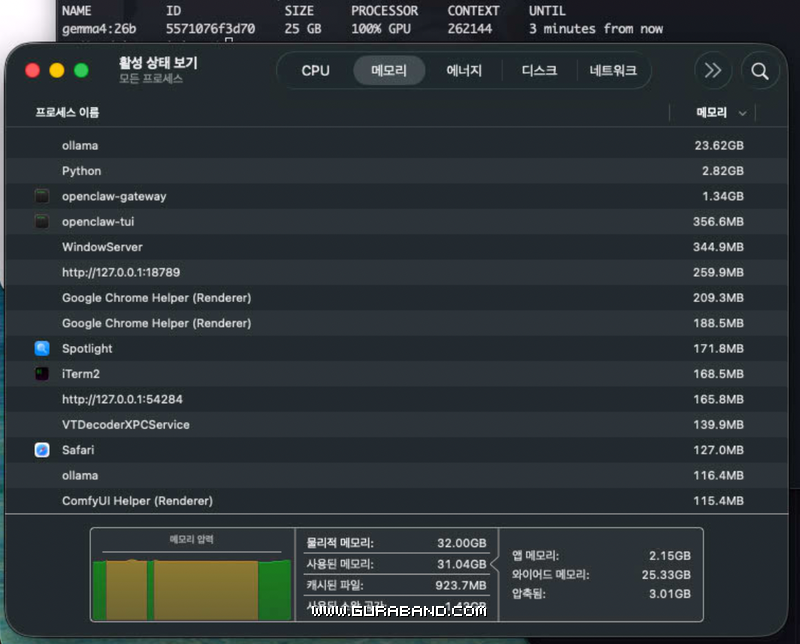800x644 pixels.
Task: Click the search magnifier icon
Action: click(760, 71)
